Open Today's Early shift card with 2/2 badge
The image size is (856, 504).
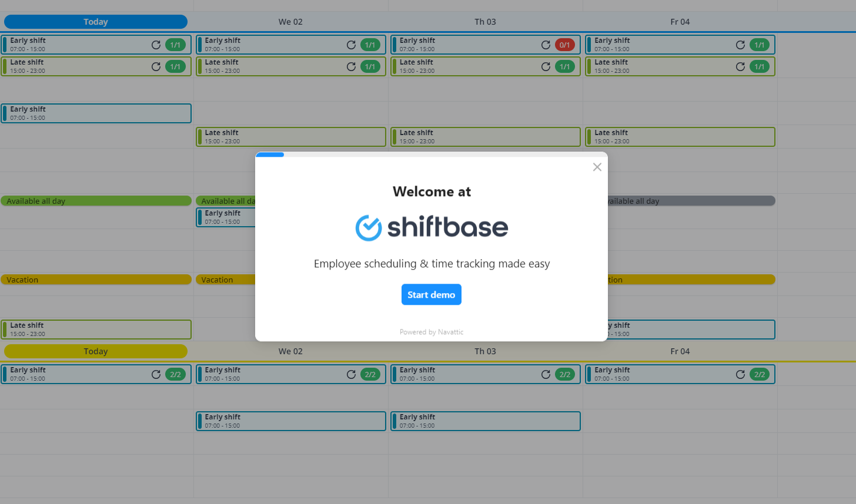tap(96, 374)
